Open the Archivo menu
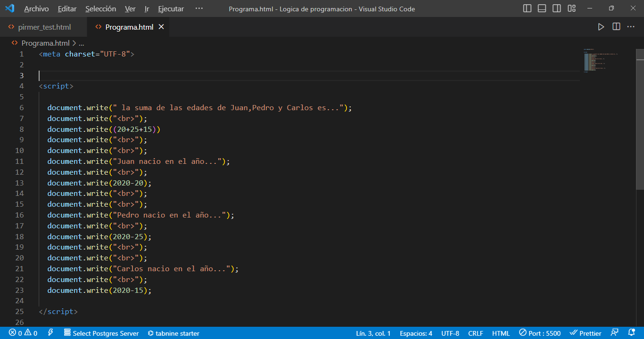 [x=36, y=9]
